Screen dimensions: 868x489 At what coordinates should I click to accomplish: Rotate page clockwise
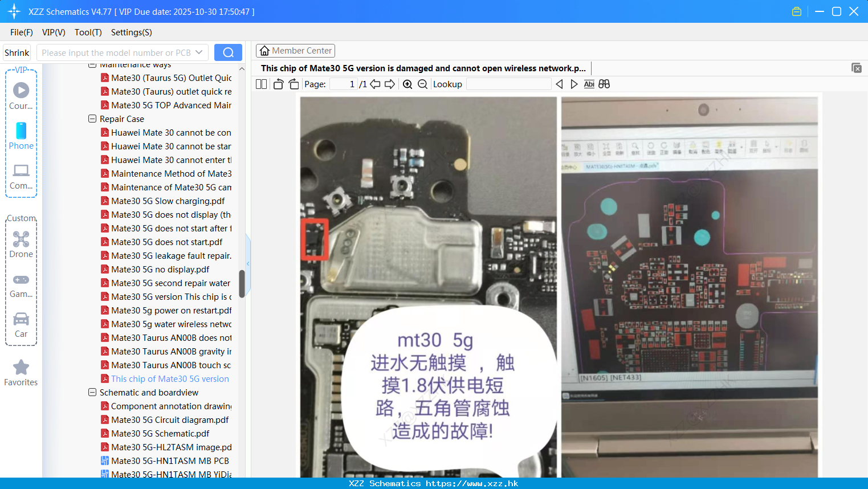294,84
